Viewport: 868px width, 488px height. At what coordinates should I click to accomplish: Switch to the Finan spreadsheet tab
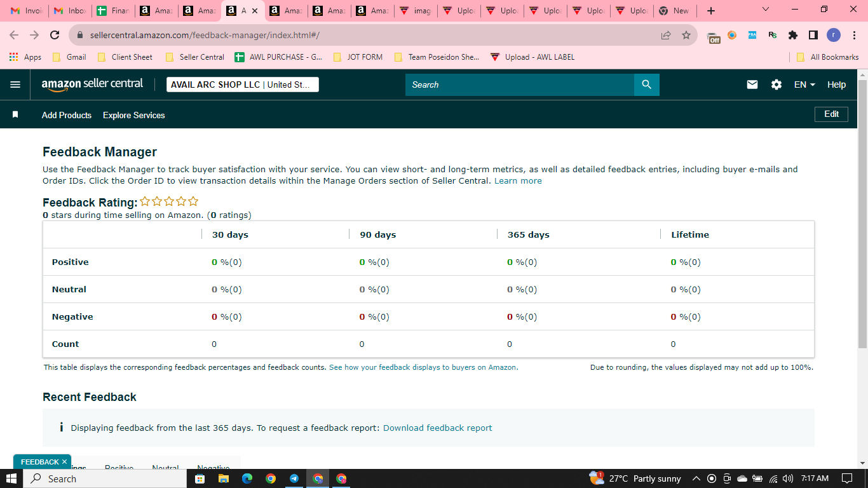[113, 11]
